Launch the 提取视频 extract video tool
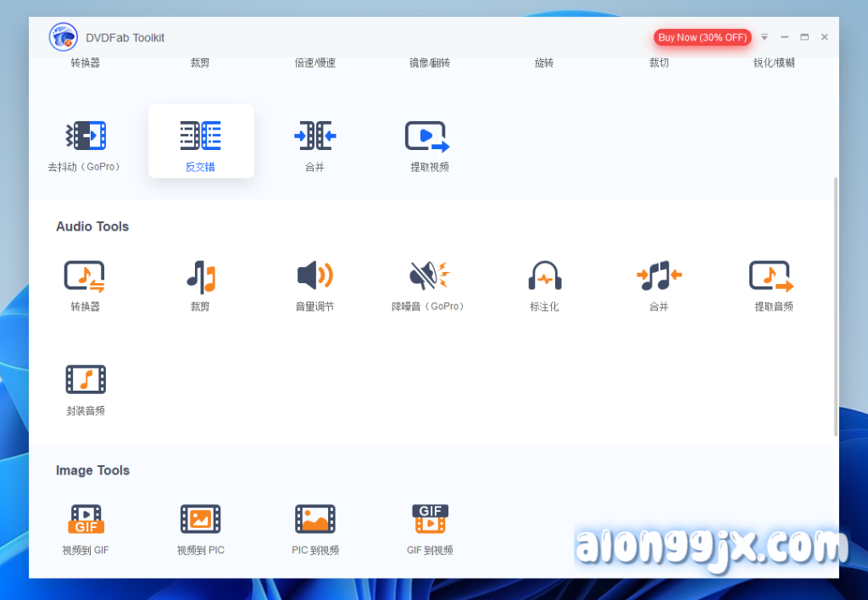Image resolution: width=868 pixels, height=600 pixels. point(429,142)
